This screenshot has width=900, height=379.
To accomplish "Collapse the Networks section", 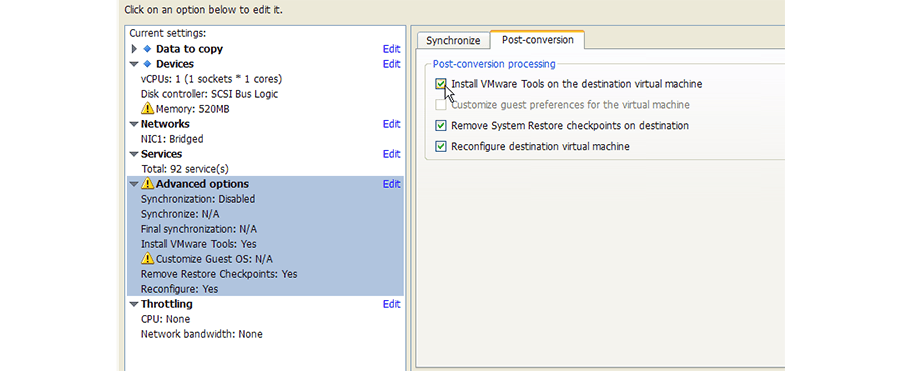I will coord(134,124).
